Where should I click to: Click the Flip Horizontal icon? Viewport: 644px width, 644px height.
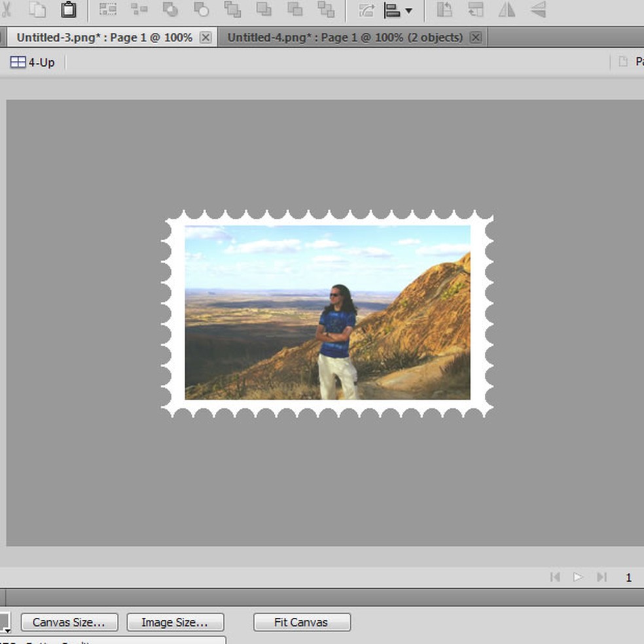(x=507, y=9)
